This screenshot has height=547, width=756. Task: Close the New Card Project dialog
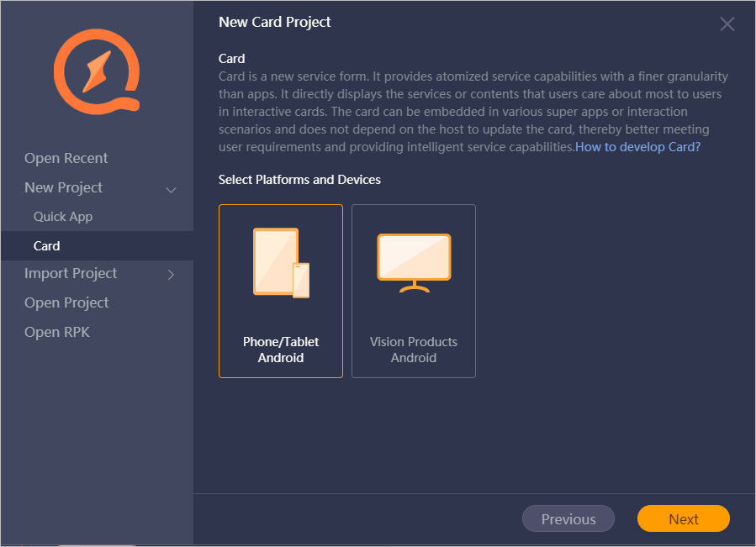(x=727, y=24)
